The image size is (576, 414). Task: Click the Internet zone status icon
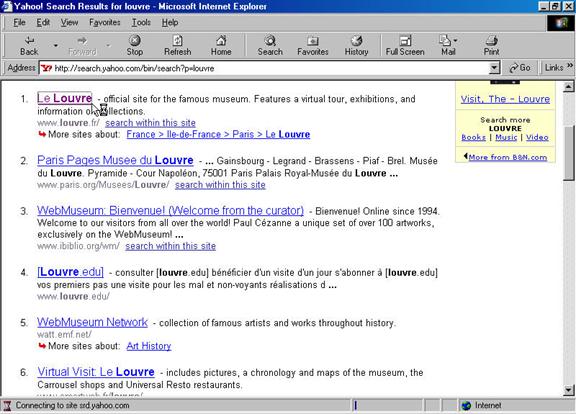[x=466, y=406]
